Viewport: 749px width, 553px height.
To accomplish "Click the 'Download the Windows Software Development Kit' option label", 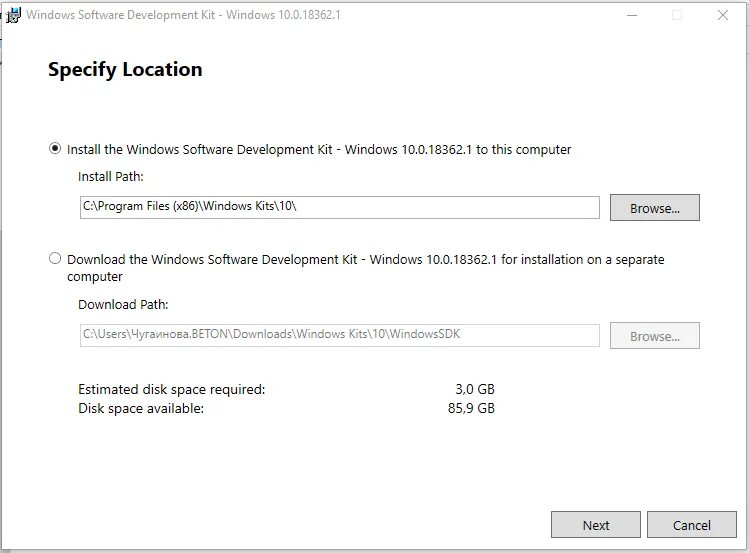I will point(365,268).
